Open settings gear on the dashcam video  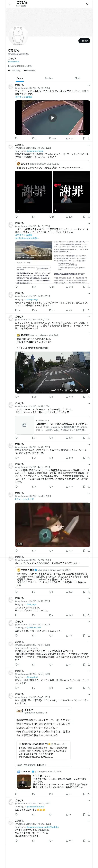(x=76, y=390)
